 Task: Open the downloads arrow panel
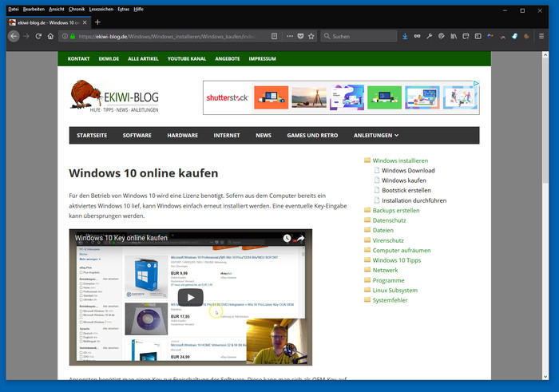[405, 36]
